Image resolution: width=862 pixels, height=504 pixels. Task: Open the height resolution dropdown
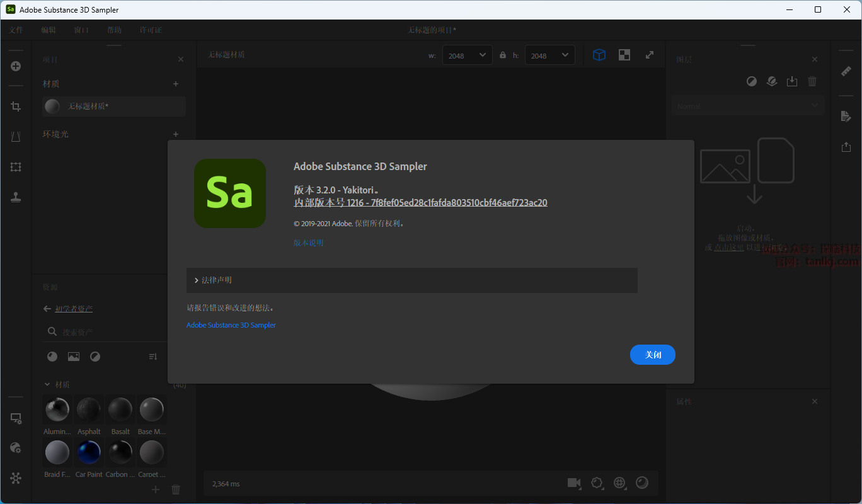(x=550, y=55)
